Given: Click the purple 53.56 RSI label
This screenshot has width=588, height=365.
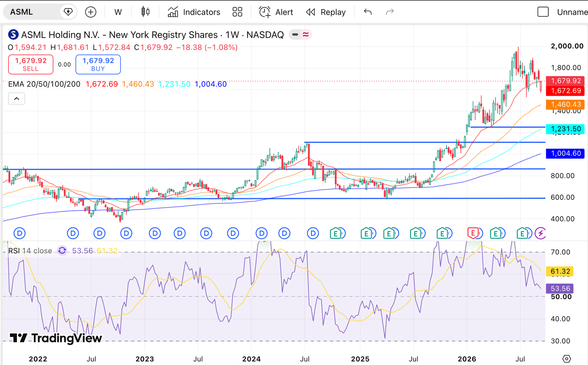Looking at the screenshot, I should [x=560, y=289].
